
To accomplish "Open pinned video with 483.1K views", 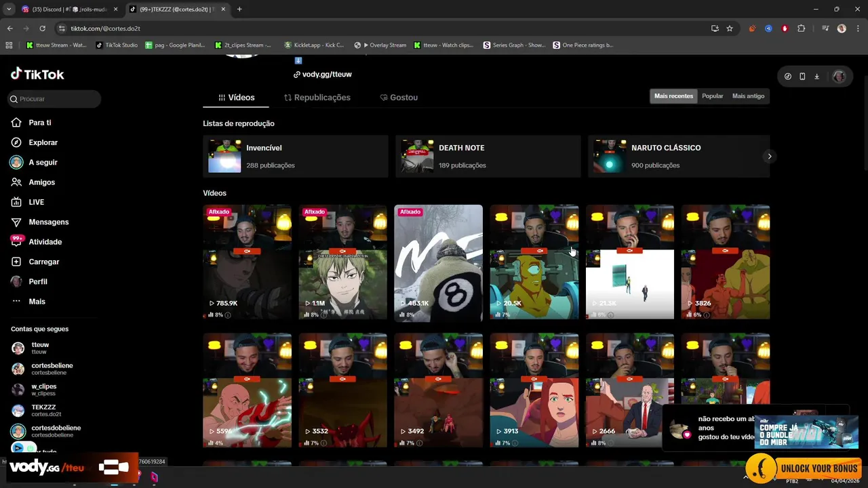I will coord(438,262).
